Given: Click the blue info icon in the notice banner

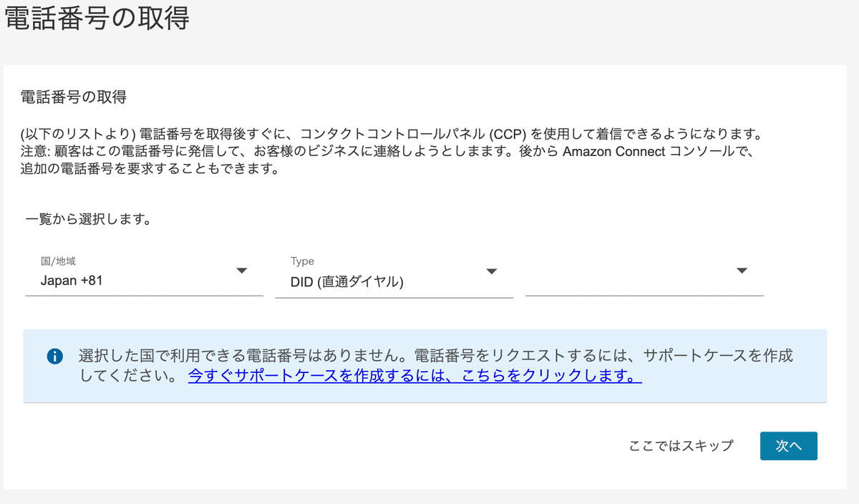Looking at the screenshot, I should point(54,356).
